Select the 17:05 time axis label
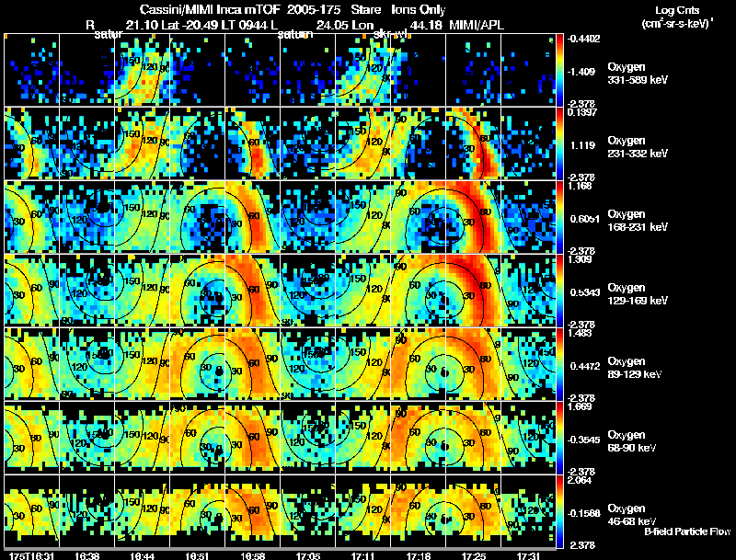The image size is (736, 560). click(308, 556)
